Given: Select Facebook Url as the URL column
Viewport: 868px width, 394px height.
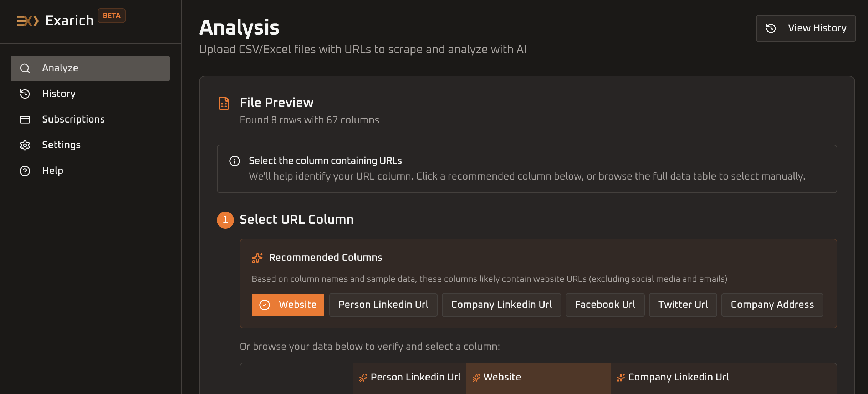Looking at the screenshot, I should click(x=604, y=305).
